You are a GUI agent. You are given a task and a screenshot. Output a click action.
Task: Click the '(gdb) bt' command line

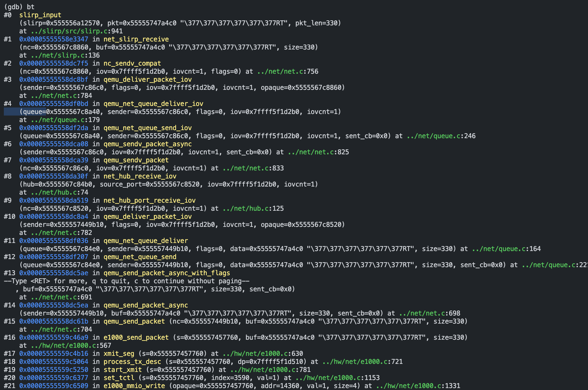tap(19, 7)
